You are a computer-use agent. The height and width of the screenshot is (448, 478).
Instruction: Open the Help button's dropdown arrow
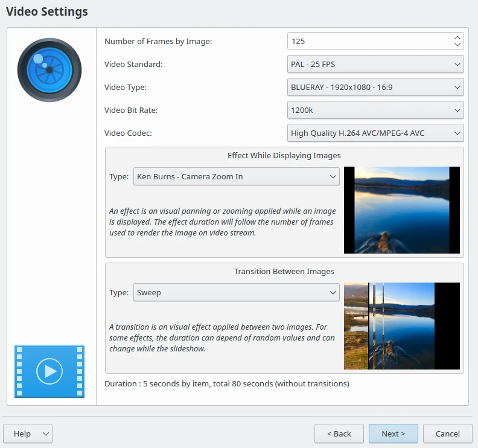click(x=45, y=434)
